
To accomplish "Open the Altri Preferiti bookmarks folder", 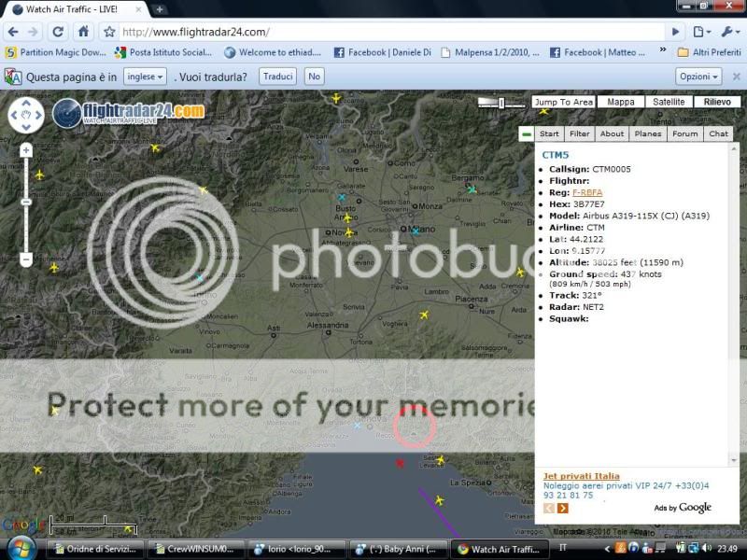I will pyautogui.click(x=709, y=53).
